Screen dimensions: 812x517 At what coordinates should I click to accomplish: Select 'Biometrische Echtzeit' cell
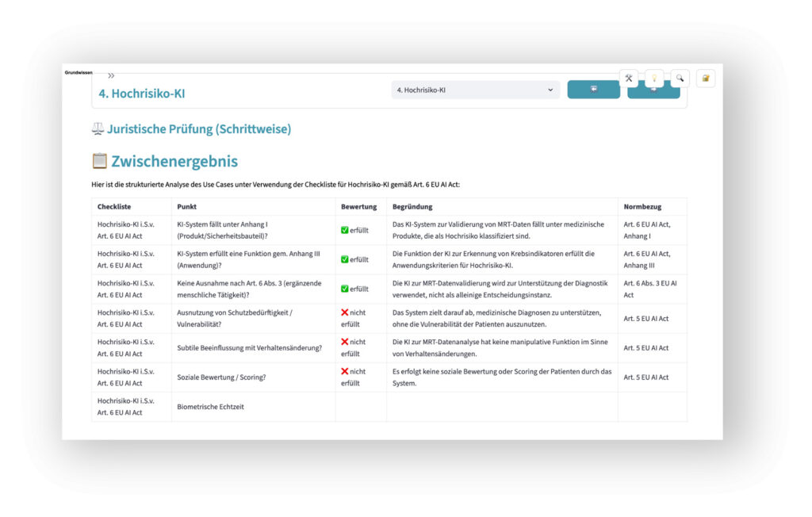click(253, 407)
